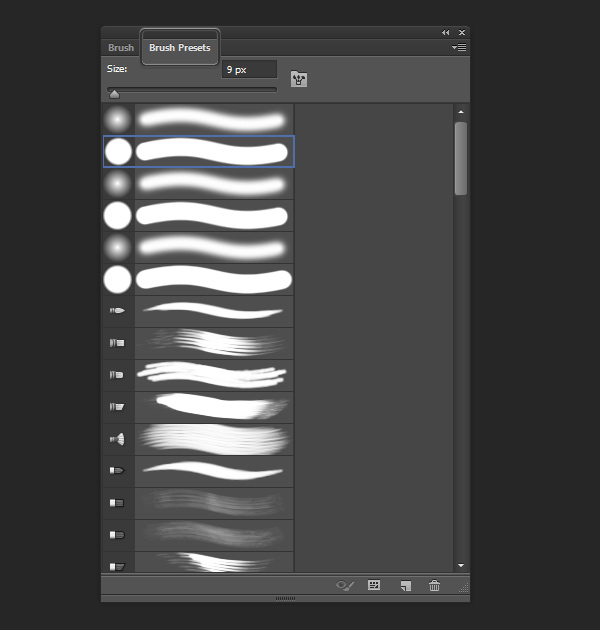Select the partly visible Flat Angle brush at the list bottom

[x=199, y=562]
